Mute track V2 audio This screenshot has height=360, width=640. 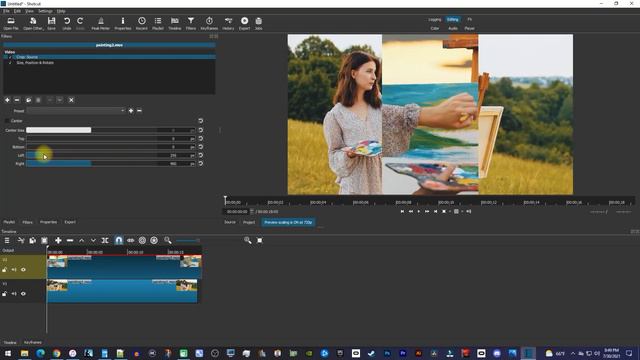[14, 270]
